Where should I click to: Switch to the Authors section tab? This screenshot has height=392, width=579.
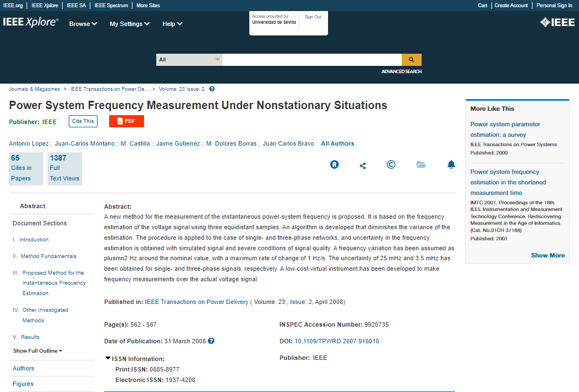click(23, 368)
